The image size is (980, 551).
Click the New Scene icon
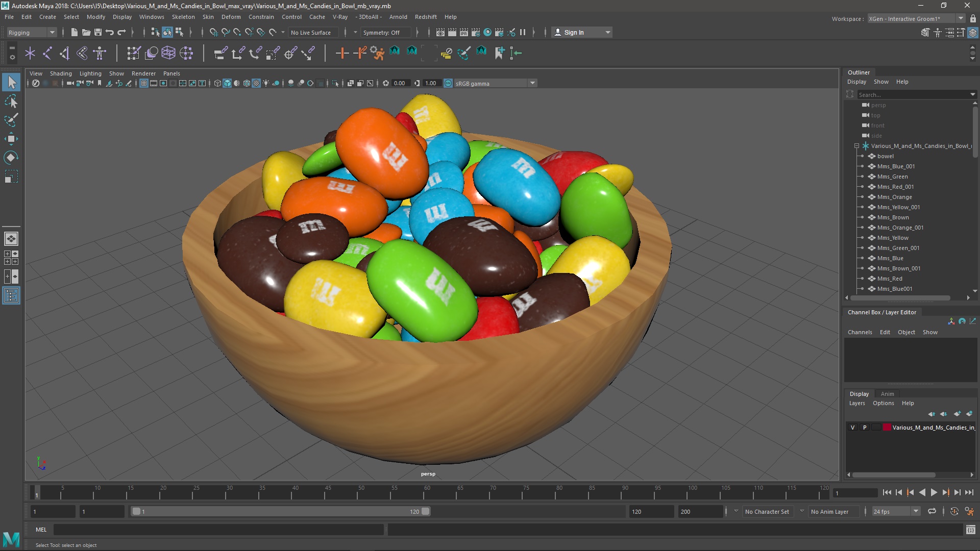74,32
